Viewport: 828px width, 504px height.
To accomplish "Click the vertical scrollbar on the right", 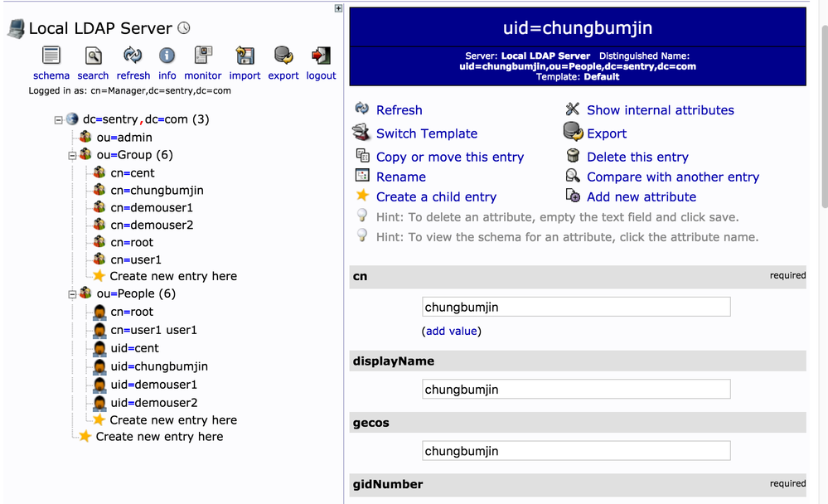I will [824, 116].
